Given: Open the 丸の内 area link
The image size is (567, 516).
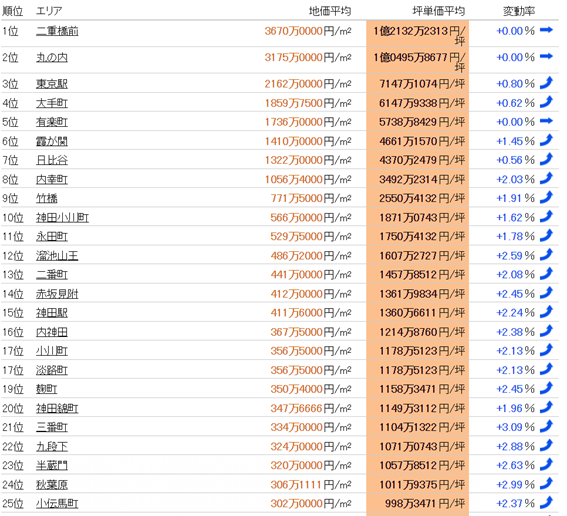Looking at the screenshot, I should pos(52,57).
